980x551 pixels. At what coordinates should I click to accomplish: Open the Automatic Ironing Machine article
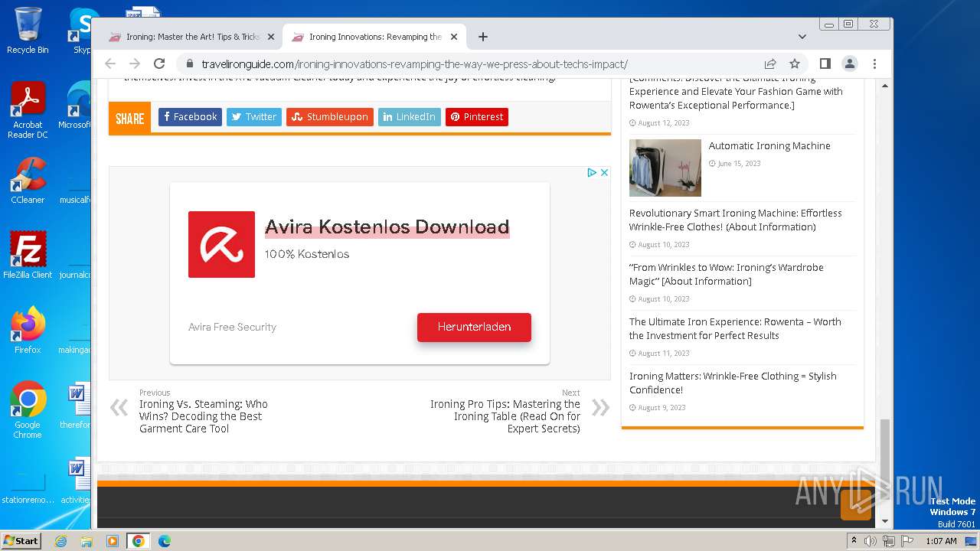pos(769,145)
